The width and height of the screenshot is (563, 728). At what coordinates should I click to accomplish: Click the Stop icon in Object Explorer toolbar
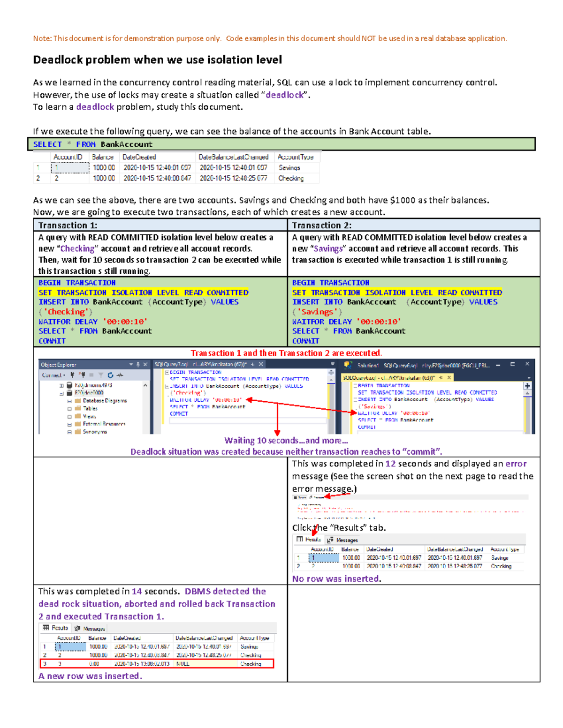tap(91, 375)
